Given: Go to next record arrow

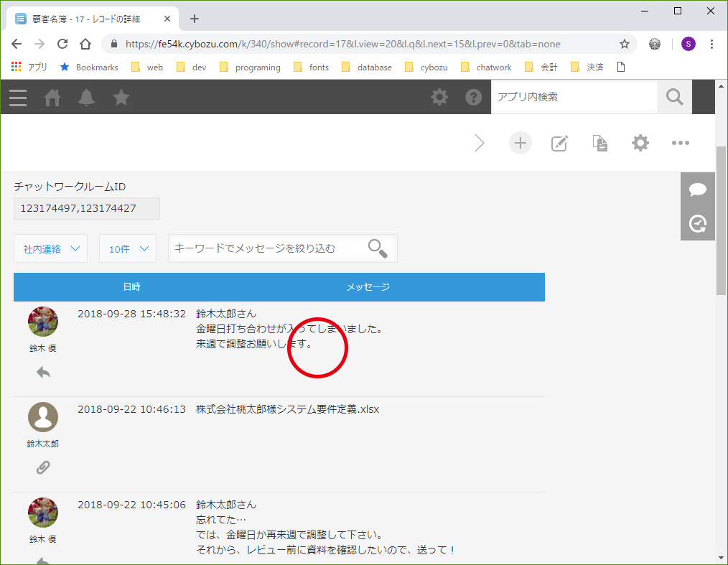Looking at the screenshot, I should click(479, 143).
